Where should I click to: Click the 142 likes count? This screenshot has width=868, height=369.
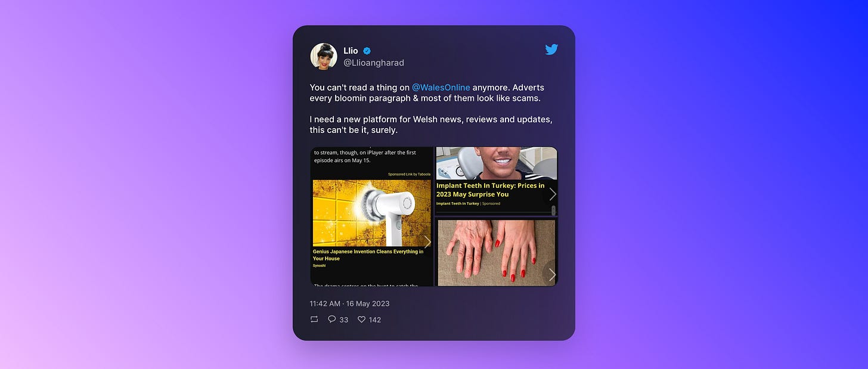[375, 320]
